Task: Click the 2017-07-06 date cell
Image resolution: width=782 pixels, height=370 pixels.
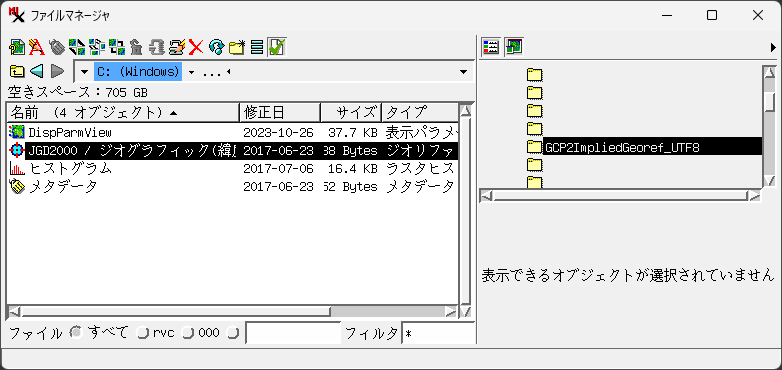Action: point(278,169)
